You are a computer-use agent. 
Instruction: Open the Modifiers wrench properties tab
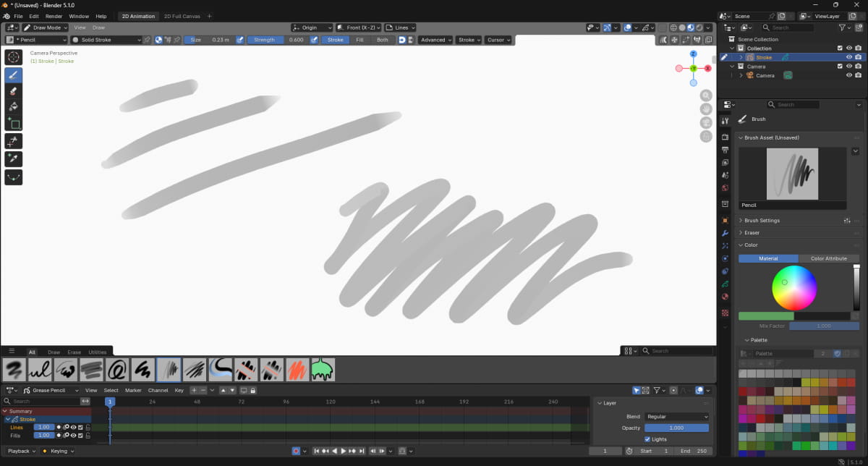[x=725, y=233]
